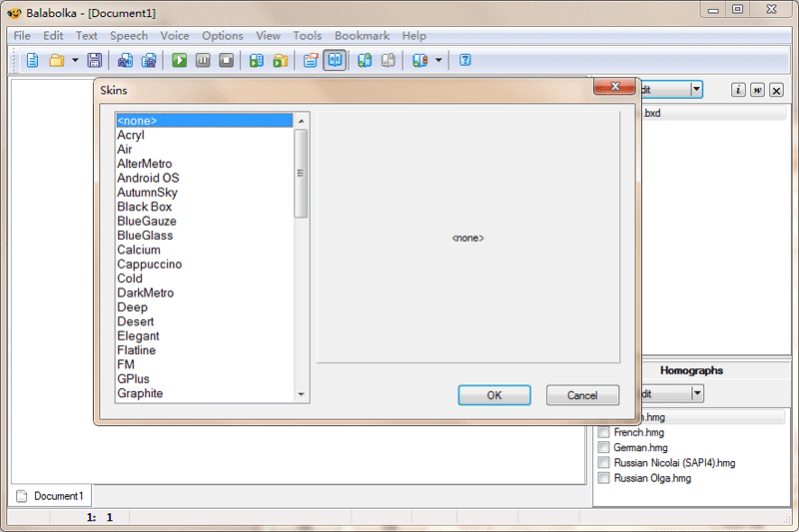Image resolution: width=799 pixels, height=532 pixels.
Task: Expand the open-file dropdown arrow in toolbar
Action: tap(75, 61)
